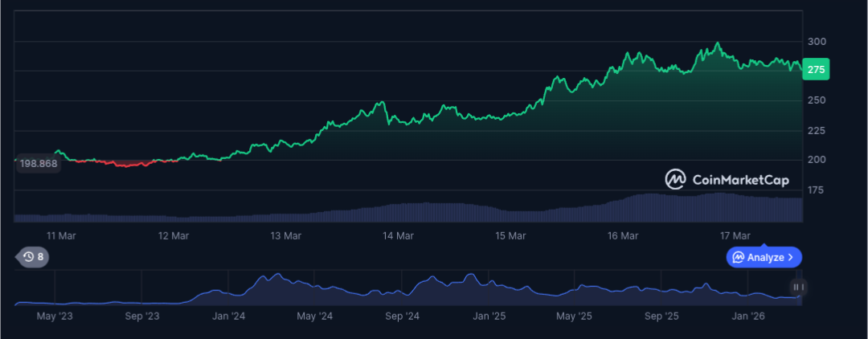The width and height of the screenshot is (868, 339).
Task: Click the 17 Mar date axis label
Action: (735, 235)
